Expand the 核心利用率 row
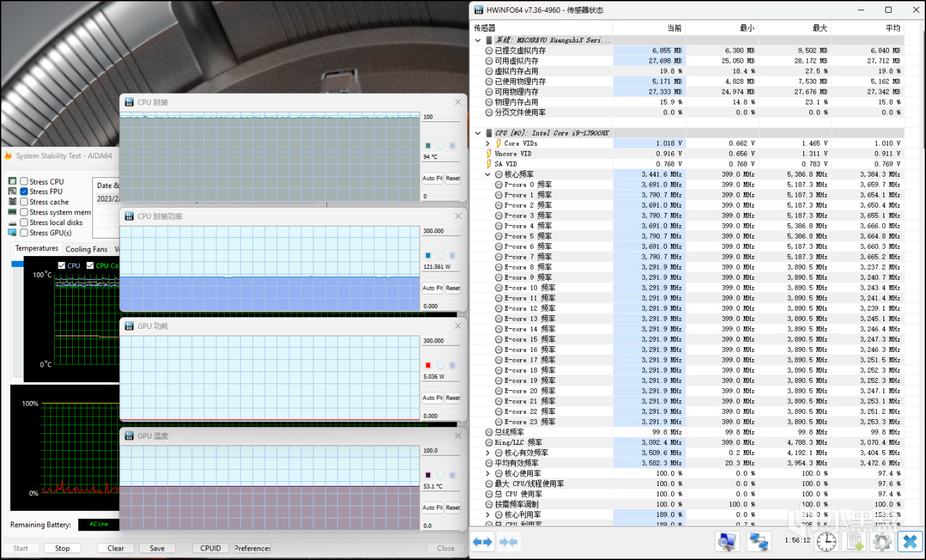This screenshot has height=560, width=926. (x=488, y=514)
